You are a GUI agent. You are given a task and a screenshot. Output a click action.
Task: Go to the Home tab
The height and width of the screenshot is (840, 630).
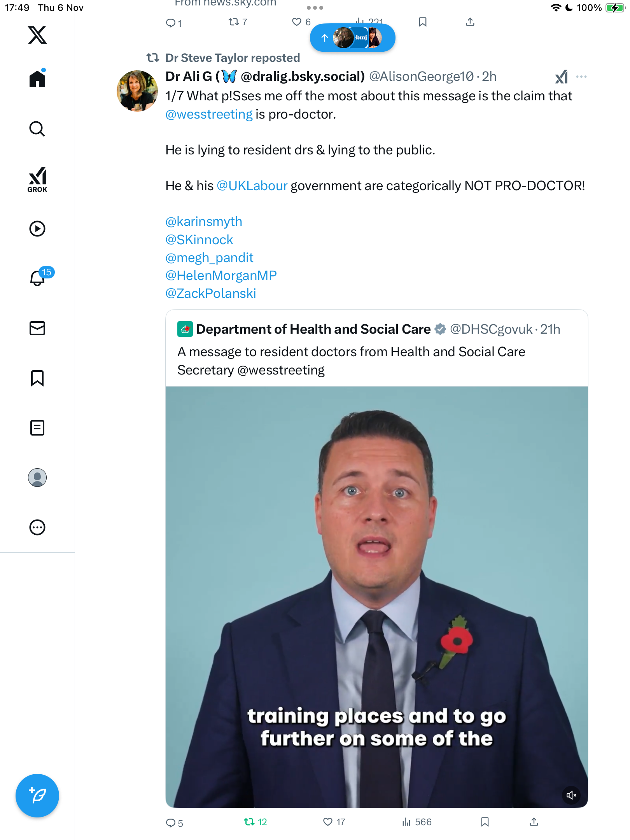click(x=37, y=79)
